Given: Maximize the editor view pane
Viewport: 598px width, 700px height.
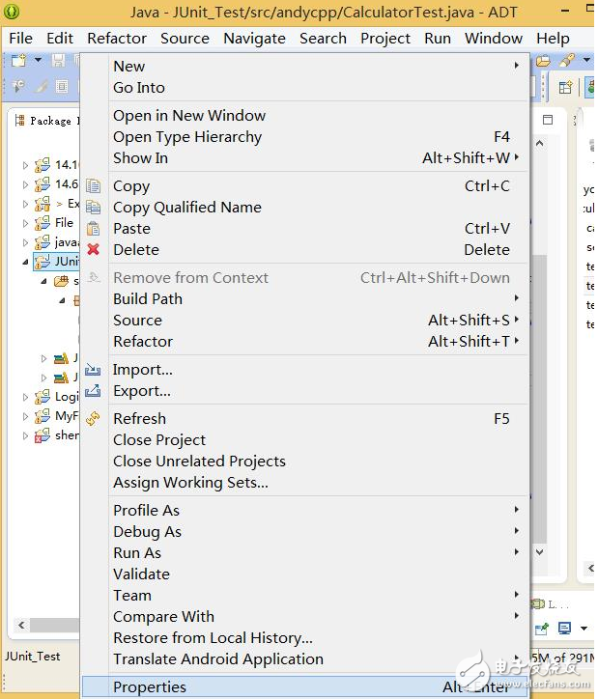Looking at the screenshot, I should point(548,121).
